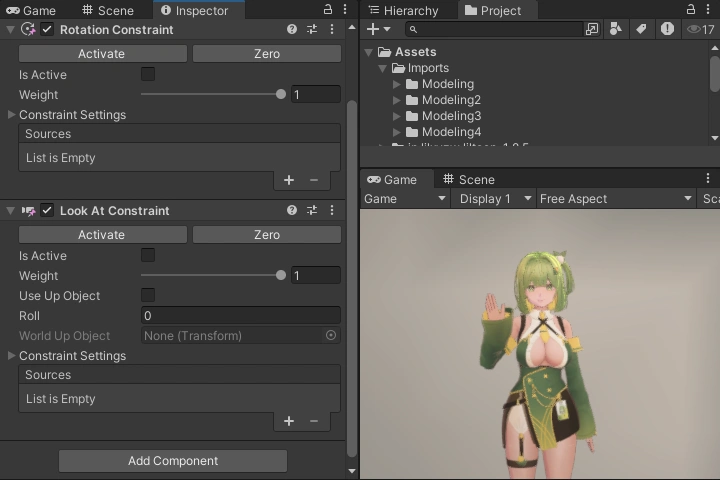Open Look At Constraint three-dot context menu
This screenshot has width=720, height=480.
tap(332, 210)
